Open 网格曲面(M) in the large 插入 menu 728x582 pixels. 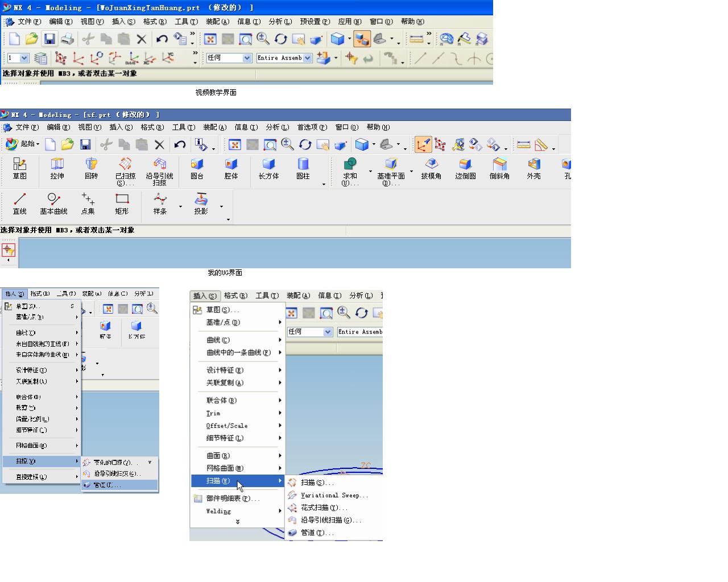coord(238,468)
